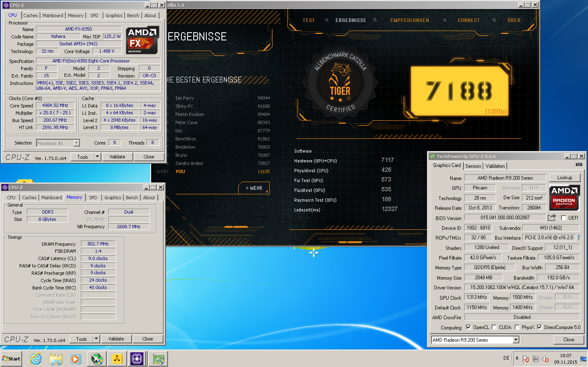Click the BIOS Version field 015.041.000.000.002887
The image size is (588, 367).
[x=505, y=218]
